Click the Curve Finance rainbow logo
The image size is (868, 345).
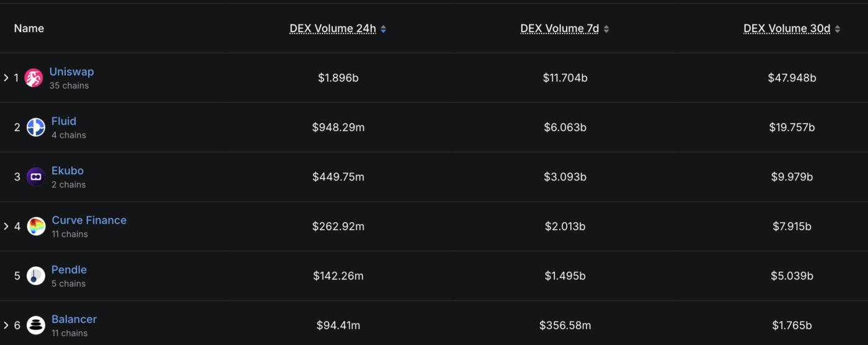pos(37,226)
